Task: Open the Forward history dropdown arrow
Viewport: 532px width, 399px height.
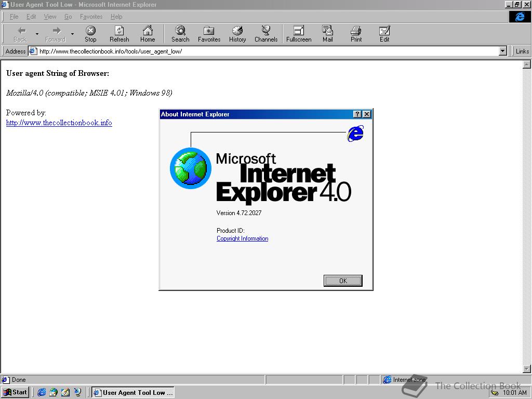Action: pos(72,34)
